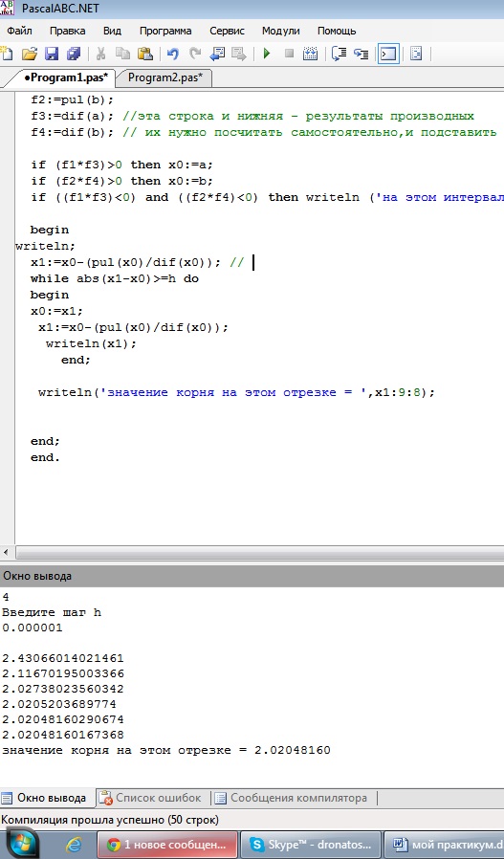The height and width of the screenshot is (859, 504).
Task: Open a file using the folder icon
Action: click(x=29, y=54)
